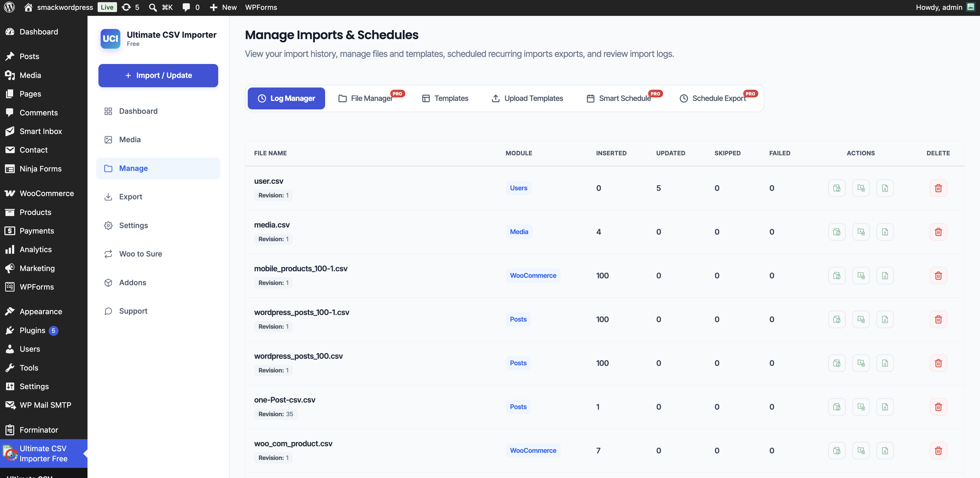Click the Import / Update button
The height and width of the screenshot is (478, 980).
[158, 75]
